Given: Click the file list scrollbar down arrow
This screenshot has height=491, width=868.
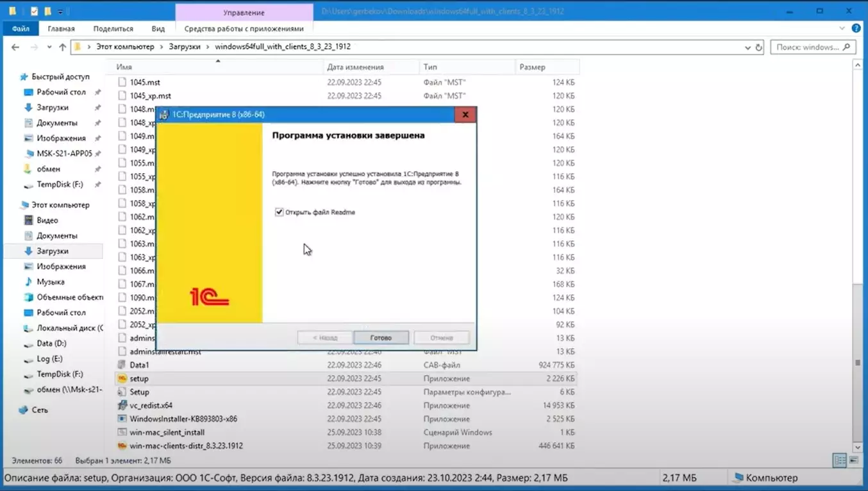Looking at the screenshot, I should click(x=858, y=447).
